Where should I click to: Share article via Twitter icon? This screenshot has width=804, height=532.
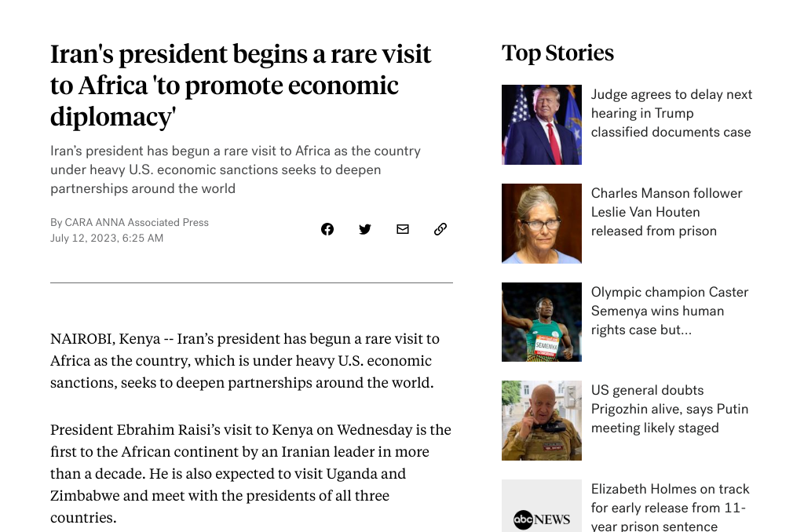click(x=365, y=229)
